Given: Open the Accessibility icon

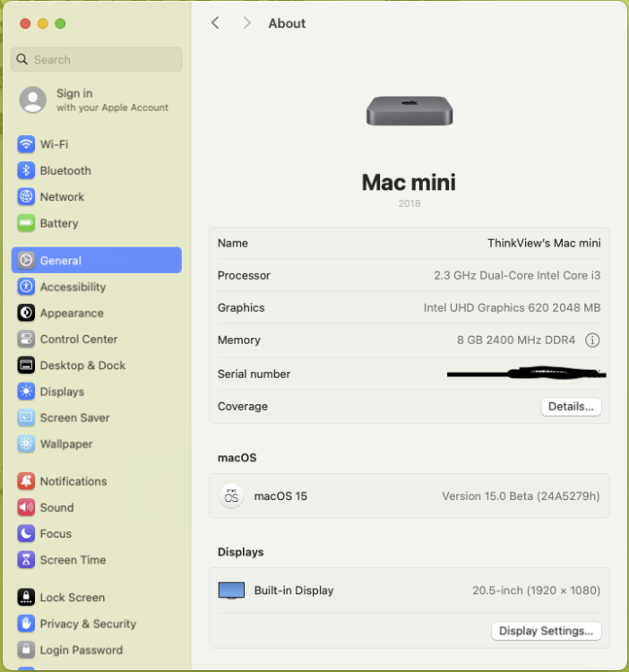Looking at the screenshot, I should click(26, 287).
